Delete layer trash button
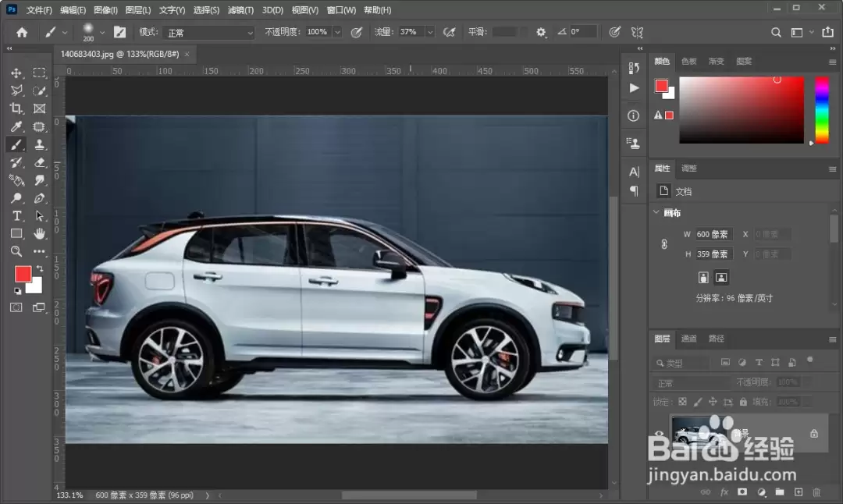 [816, 492]
